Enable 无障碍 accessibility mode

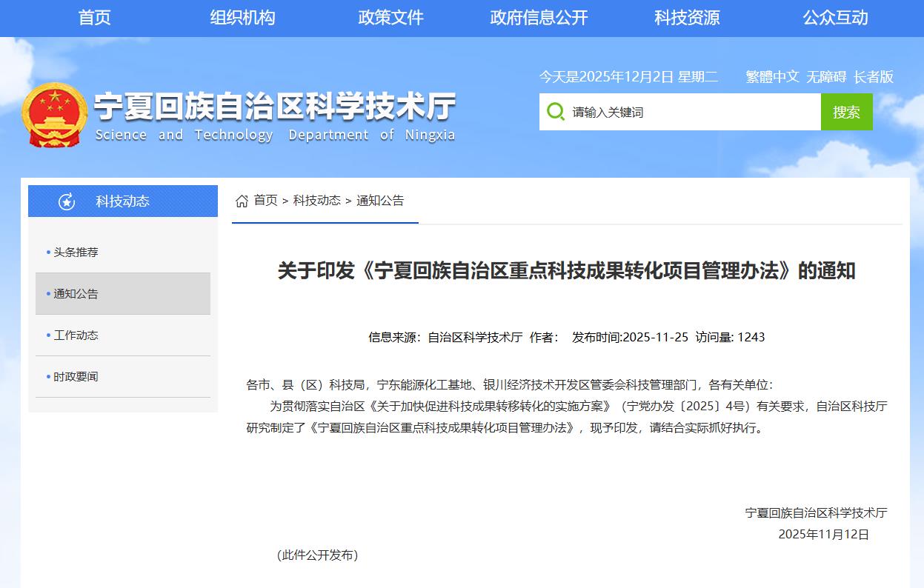(826, 76)
